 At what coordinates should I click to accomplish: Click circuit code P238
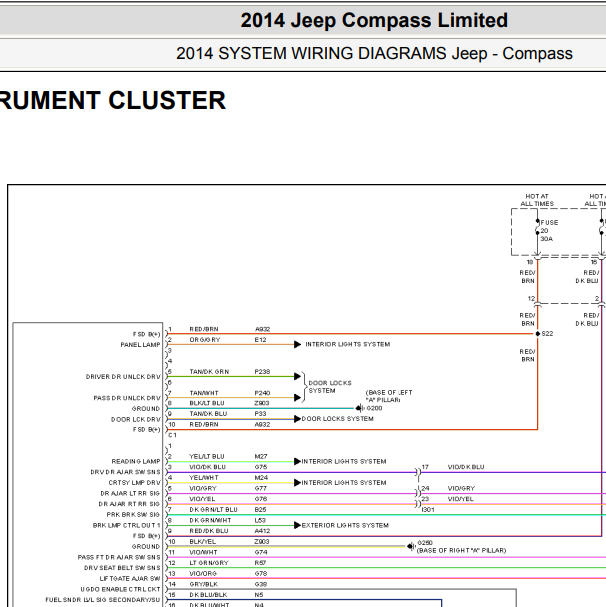click(262, 372)
